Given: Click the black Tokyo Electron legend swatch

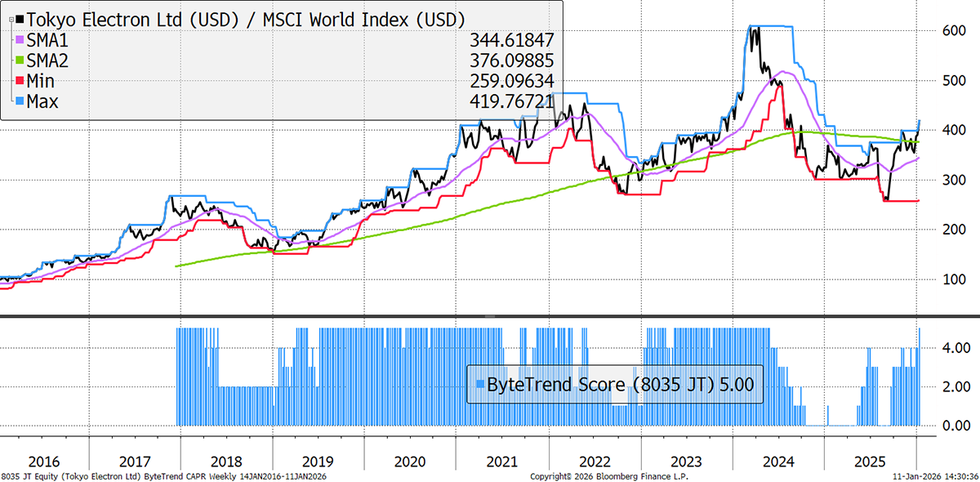Looking at the screenshot, I should [x=20, y=18].
